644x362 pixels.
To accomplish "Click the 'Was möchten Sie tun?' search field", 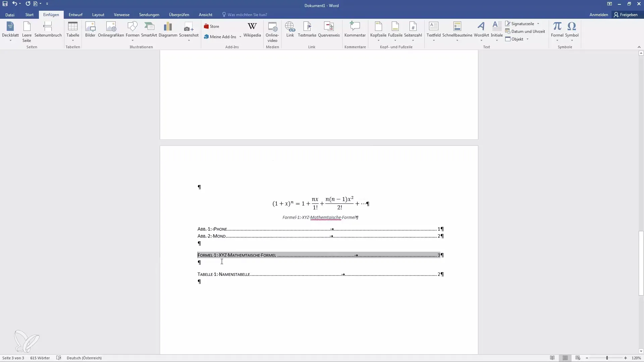I will (x=245, y=15).
